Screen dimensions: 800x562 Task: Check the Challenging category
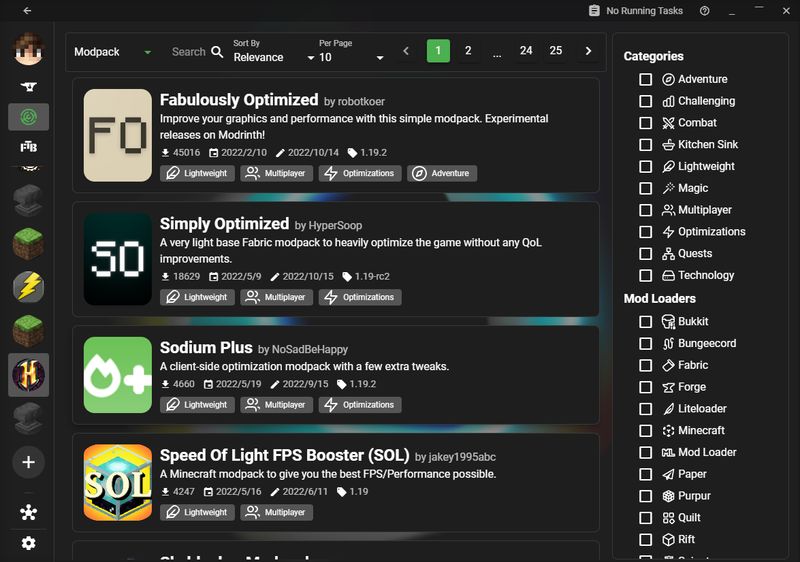(645, 101)
